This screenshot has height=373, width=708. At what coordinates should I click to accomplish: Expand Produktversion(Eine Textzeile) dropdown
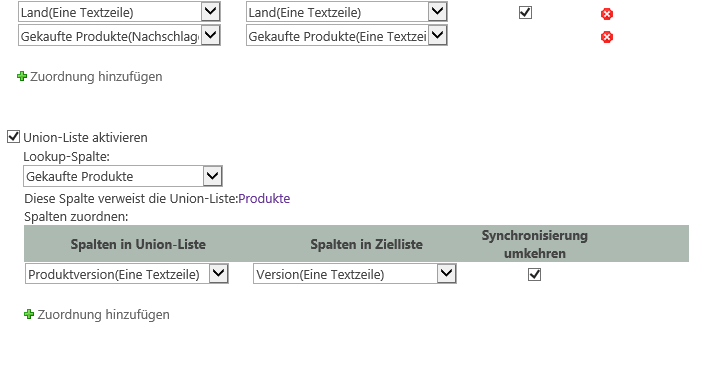coord(219,274)
